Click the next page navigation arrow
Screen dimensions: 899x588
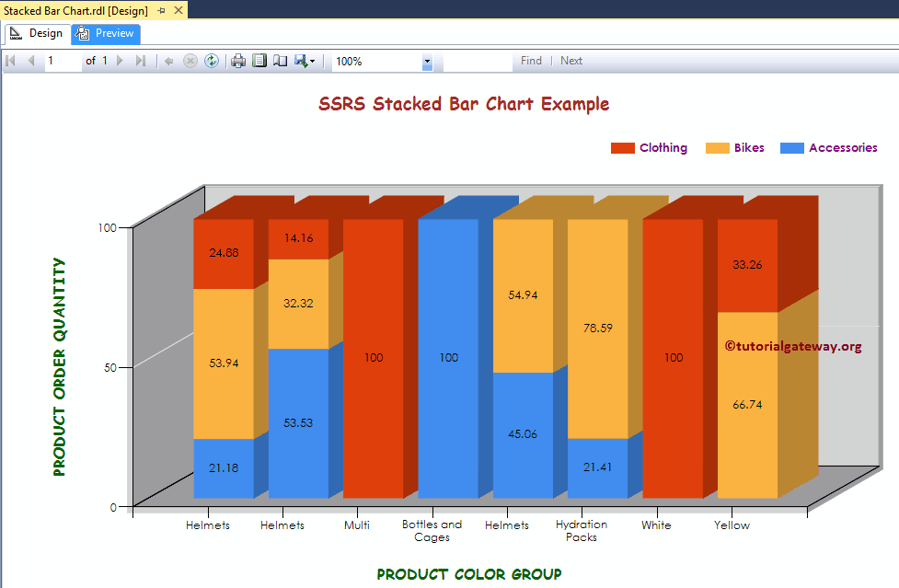pos(119,61)
